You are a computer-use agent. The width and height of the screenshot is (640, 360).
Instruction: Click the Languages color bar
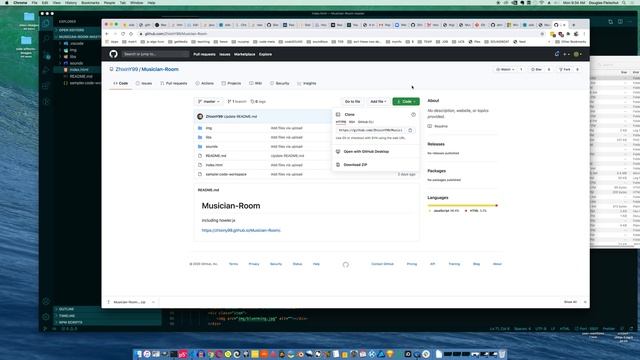(462, 205)
